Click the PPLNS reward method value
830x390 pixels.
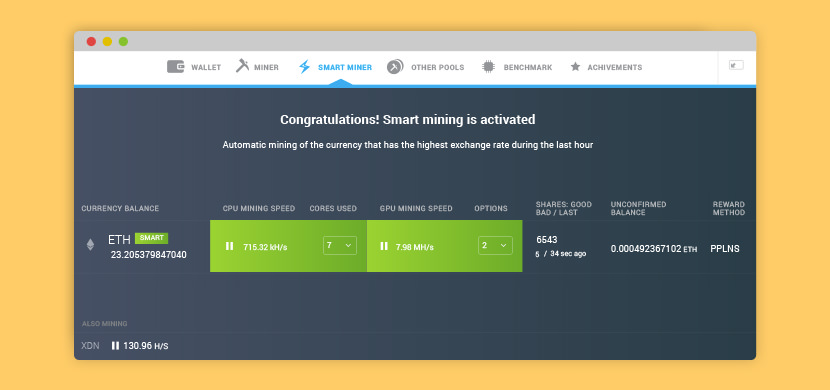725,249
